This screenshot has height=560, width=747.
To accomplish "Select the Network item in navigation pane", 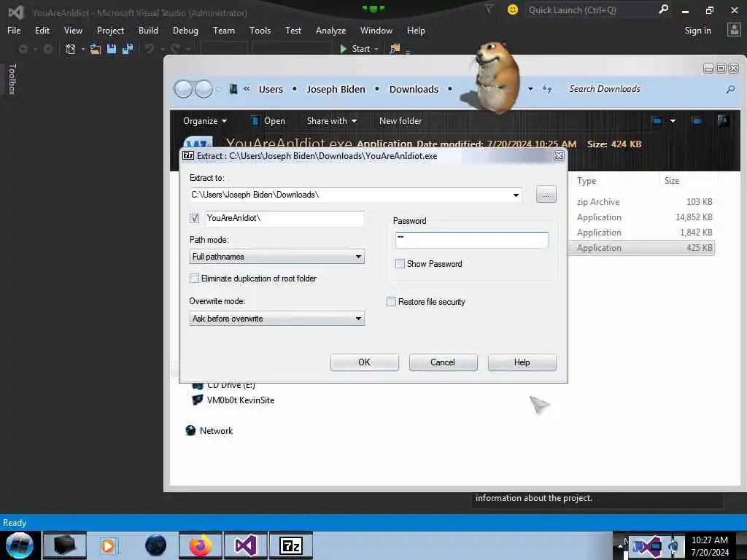I will [x=209, y=431].
